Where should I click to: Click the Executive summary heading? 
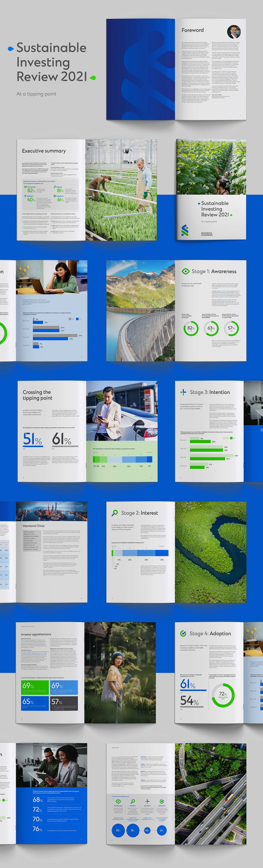44,151
